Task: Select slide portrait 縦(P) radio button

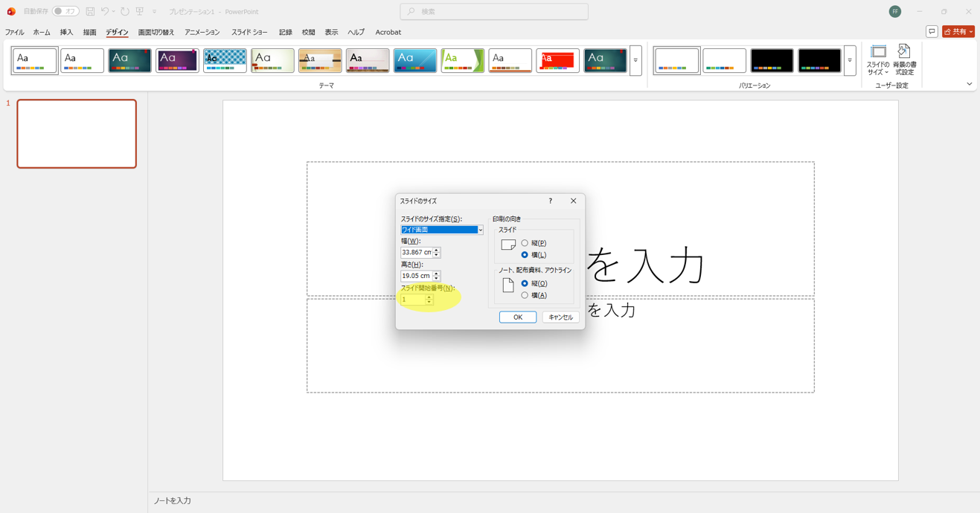Action: (x=525, y=243)
